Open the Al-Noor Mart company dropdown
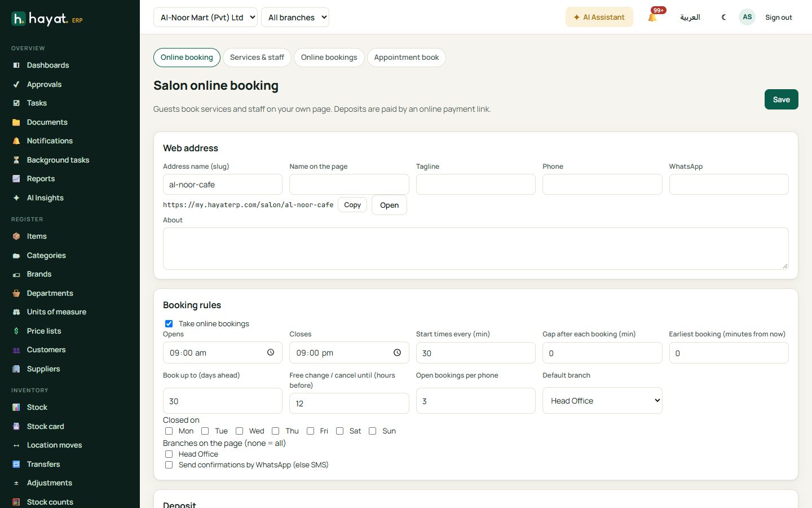The height and width of the screenshot is (508, 812). tap(205, 17)
